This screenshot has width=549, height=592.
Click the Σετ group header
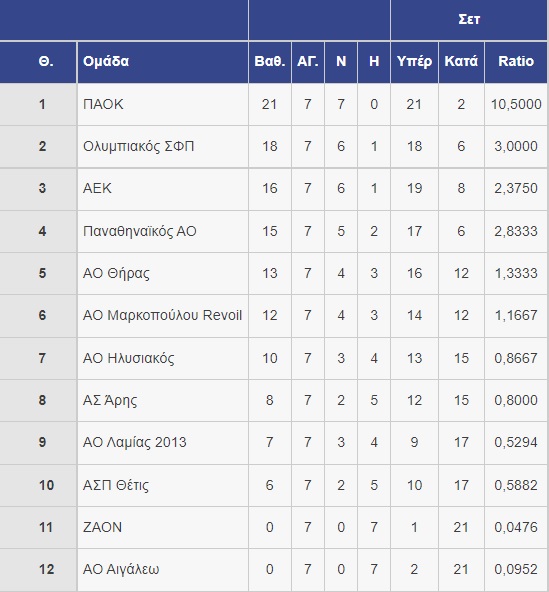469,19
